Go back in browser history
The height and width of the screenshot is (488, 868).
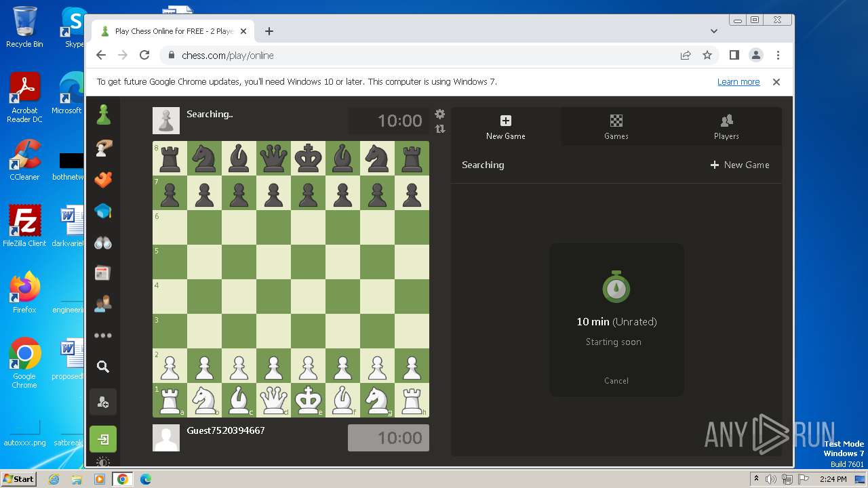point(101,56)
